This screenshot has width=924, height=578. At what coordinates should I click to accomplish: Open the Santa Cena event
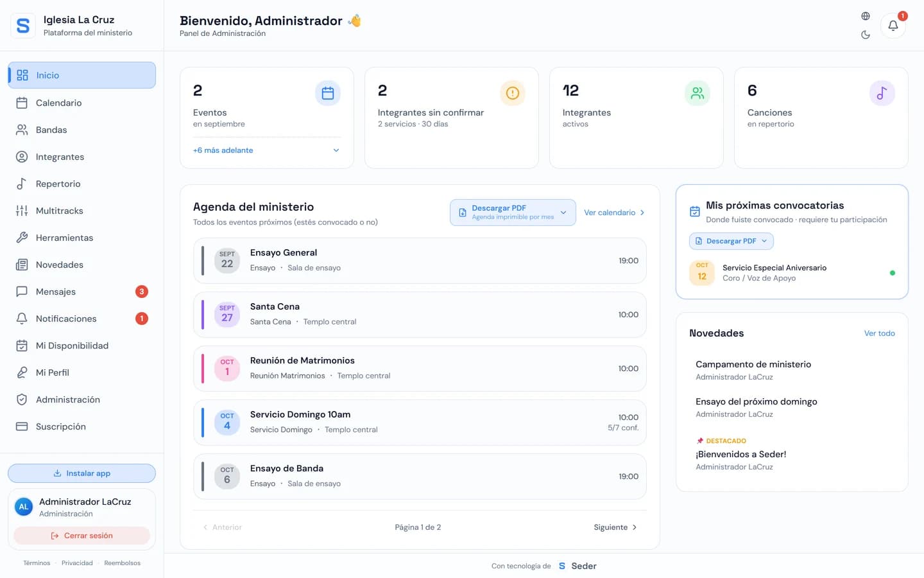tap(420, 315)
